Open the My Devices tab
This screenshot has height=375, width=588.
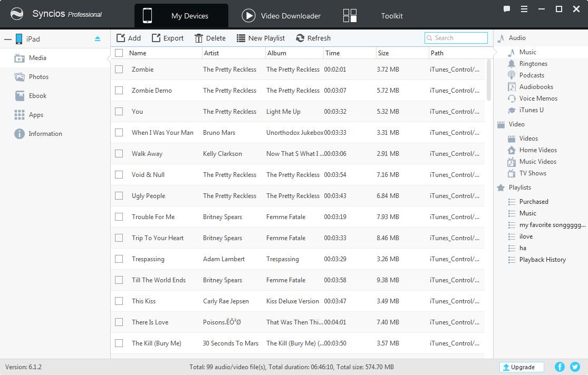pos(181,16)
